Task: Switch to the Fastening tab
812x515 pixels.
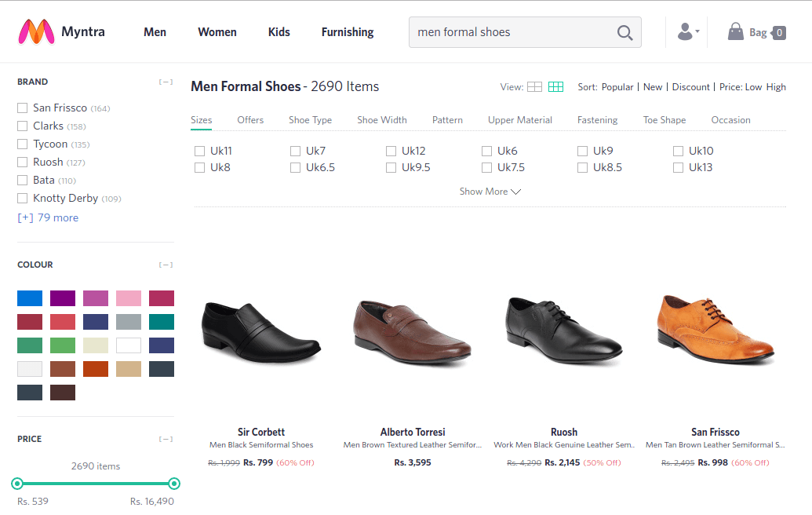Action: click(598, 119)
